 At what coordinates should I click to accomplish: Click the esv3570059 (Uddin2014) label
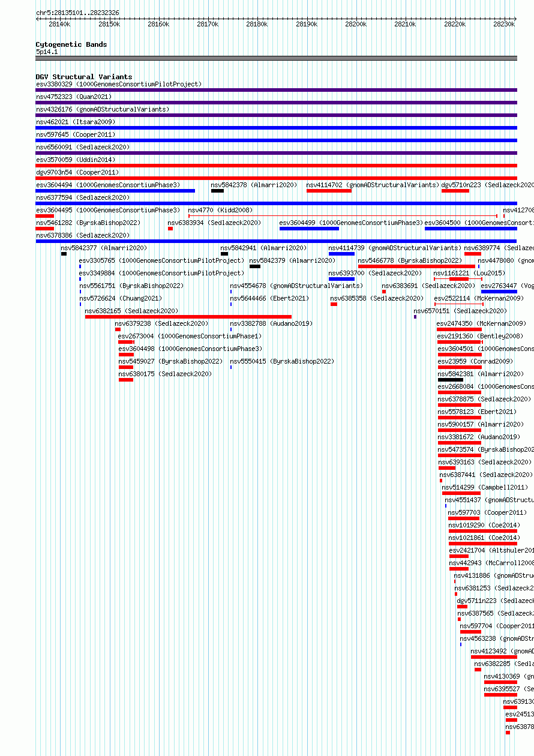coord(76,160)
